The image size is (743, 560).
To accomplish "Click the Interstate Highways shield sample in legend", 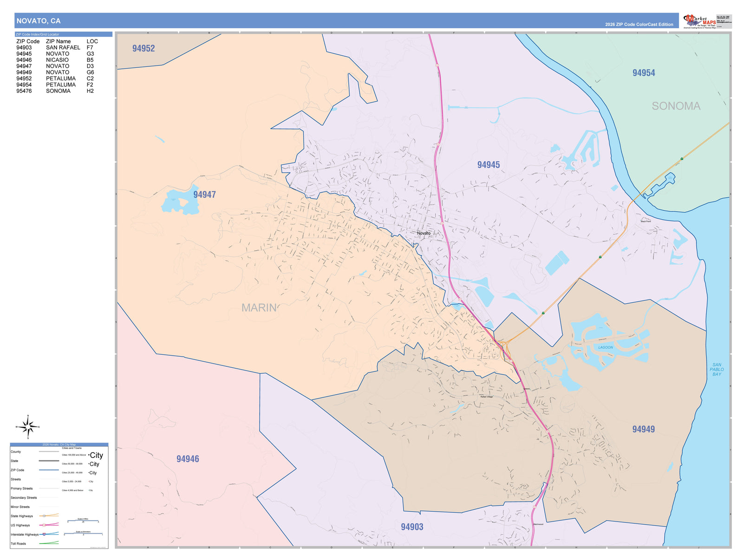I will pos(45,534).
